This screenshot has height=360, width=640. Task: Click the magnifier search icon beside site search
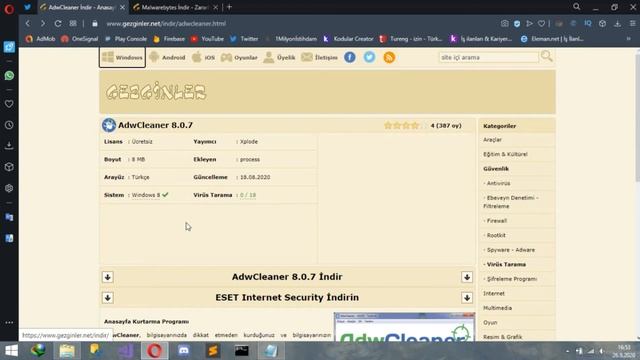pyautogui.click(x=547, y=56)
